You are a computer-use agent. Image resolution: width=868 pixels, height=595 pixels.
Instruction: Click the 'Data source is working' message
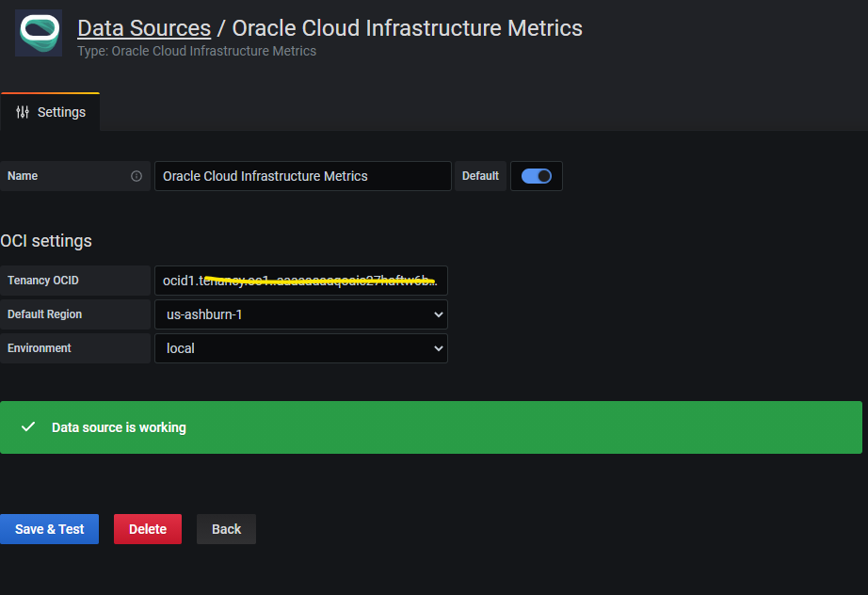[x=119, y=427]
